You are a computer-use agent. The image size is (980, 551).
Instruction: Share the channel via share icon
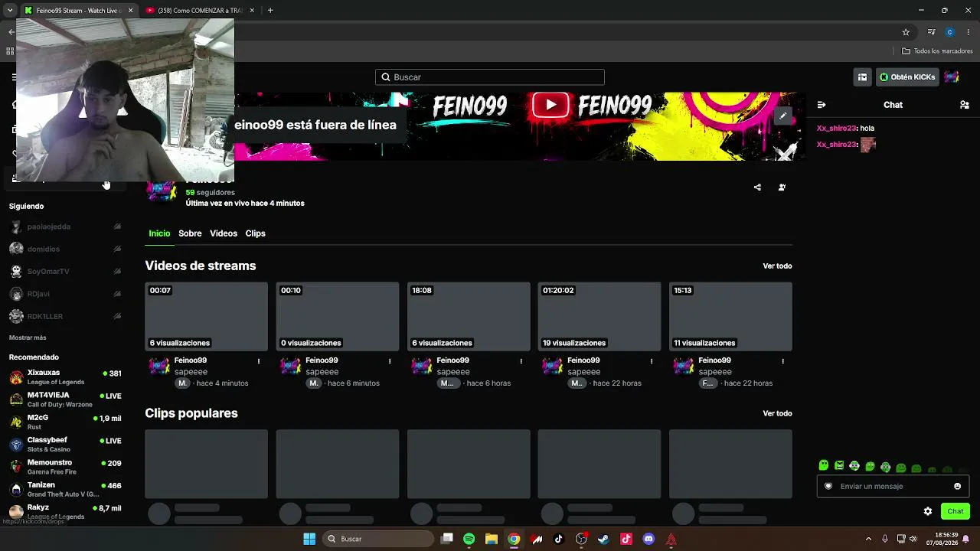tap(757, 187)
